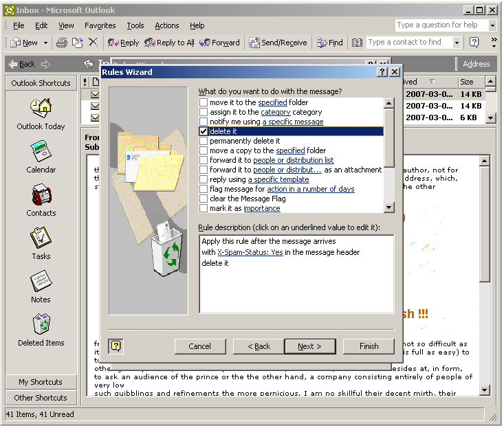Open the Contacts shortcut
Viewport: 504px width, 428px height.
pos(41,200)
